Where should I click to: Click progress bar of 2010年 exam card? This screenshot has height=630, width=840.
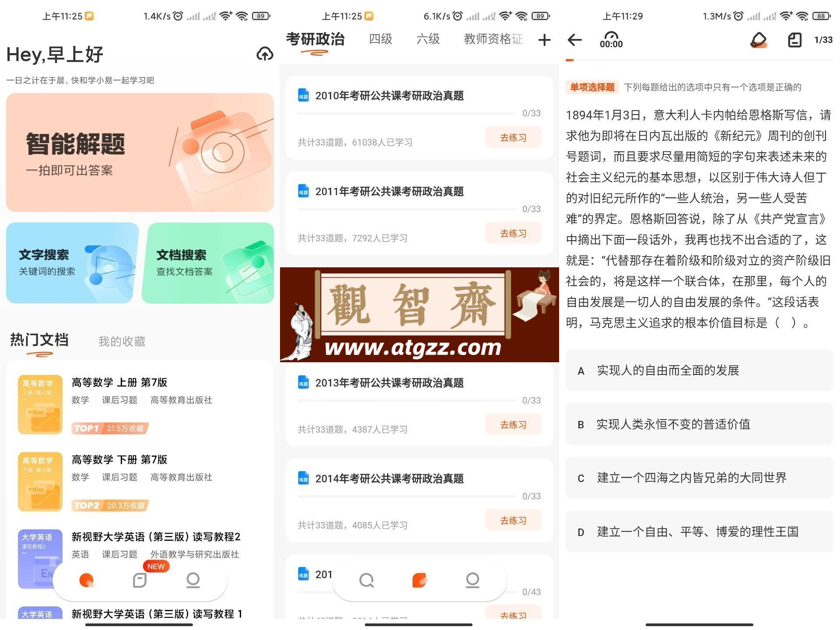407,113
